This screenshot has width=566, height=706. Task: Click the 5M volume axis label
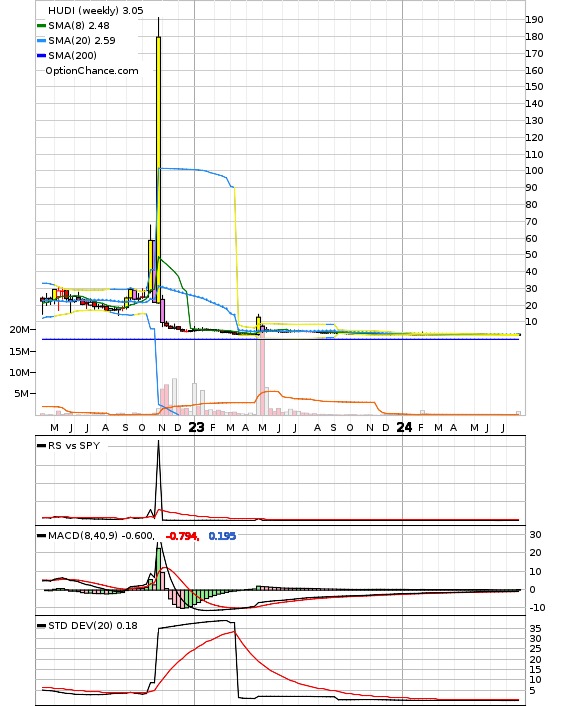(x=22, y=394)
